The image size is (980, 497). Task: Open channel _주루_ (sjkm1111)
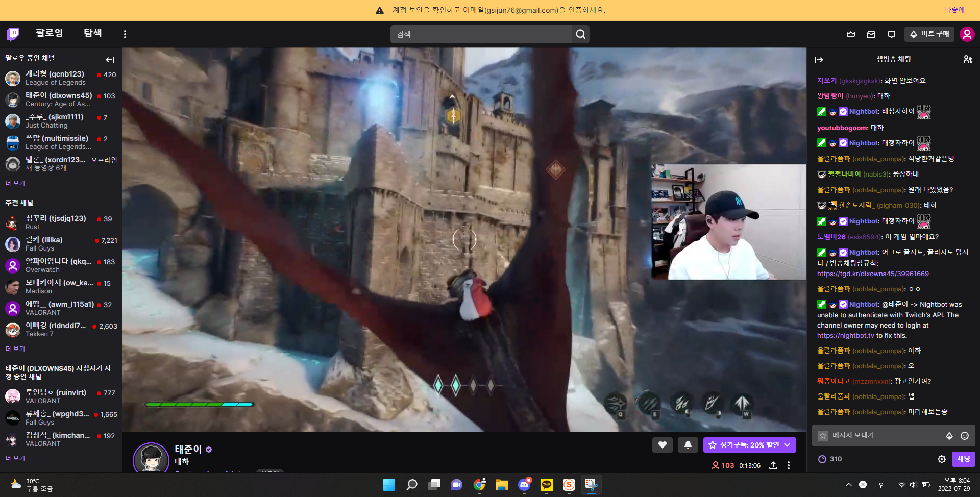[x=61, y=121]
